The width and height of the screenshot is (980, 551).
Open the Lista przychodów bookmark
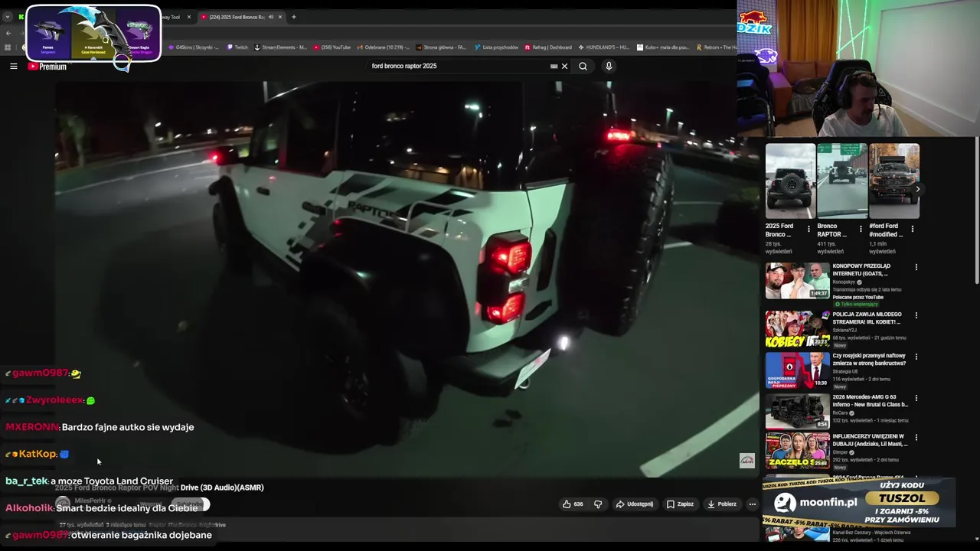click(x=497, y=47)
